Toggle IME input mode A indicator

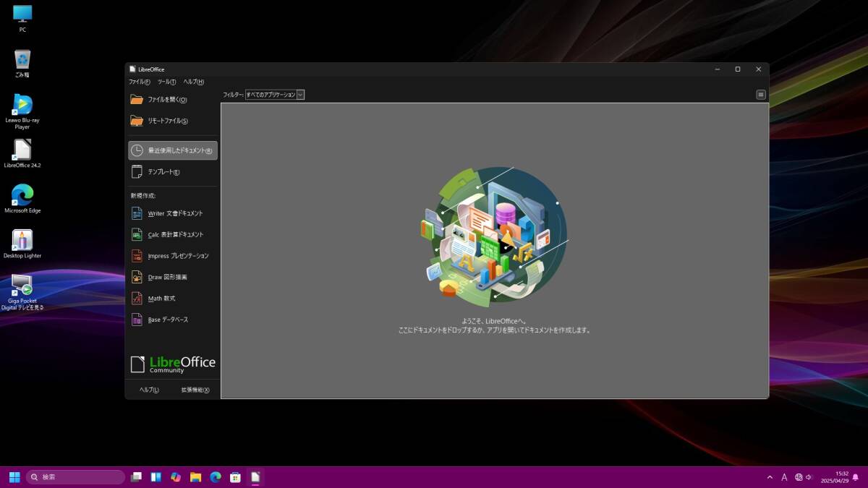click(x=784, y=477)
